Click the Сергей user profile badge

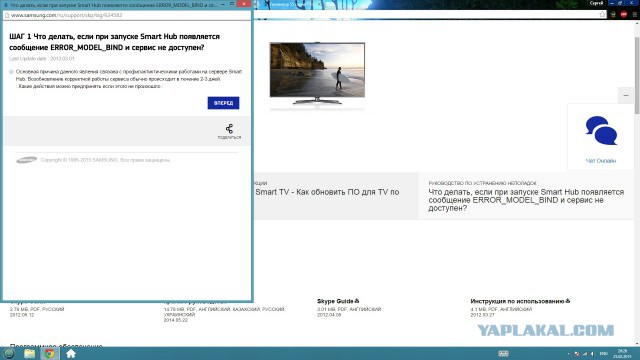[596, 3]
